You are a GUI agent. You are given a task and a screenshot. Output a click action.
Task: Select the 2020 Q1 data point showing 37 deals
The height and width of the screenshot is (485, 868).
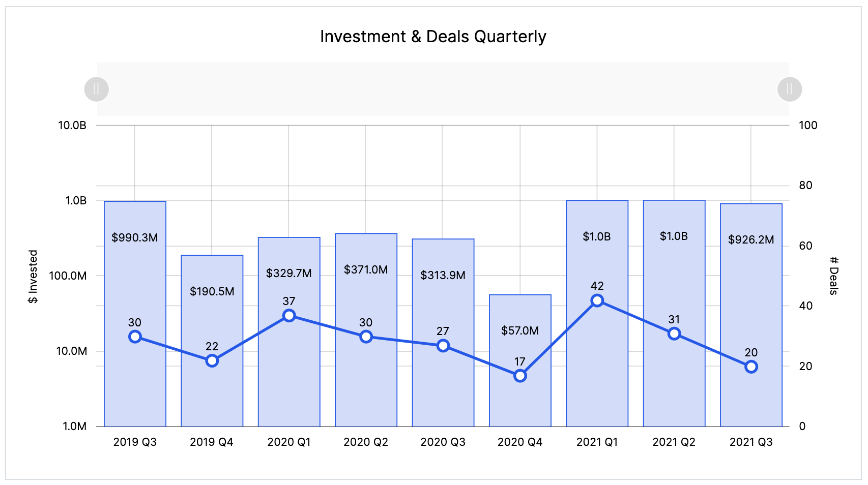pyautogui.click(x=289, y=316)
